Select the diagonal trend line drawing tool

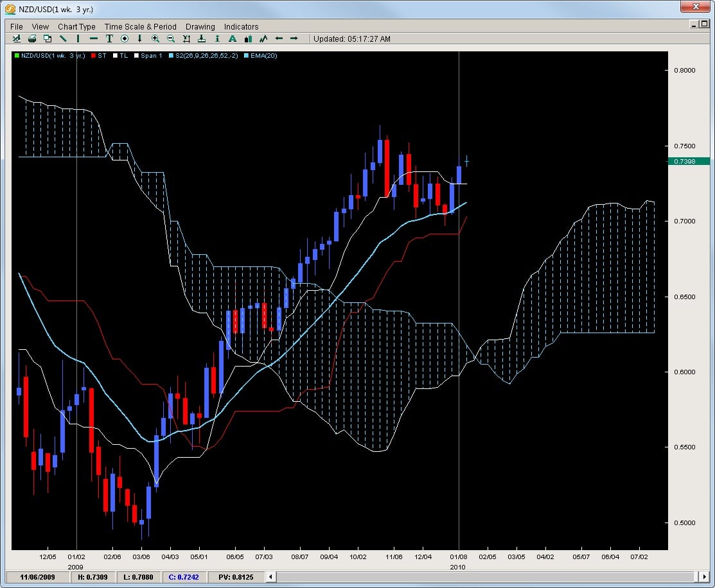click(63, 39)
